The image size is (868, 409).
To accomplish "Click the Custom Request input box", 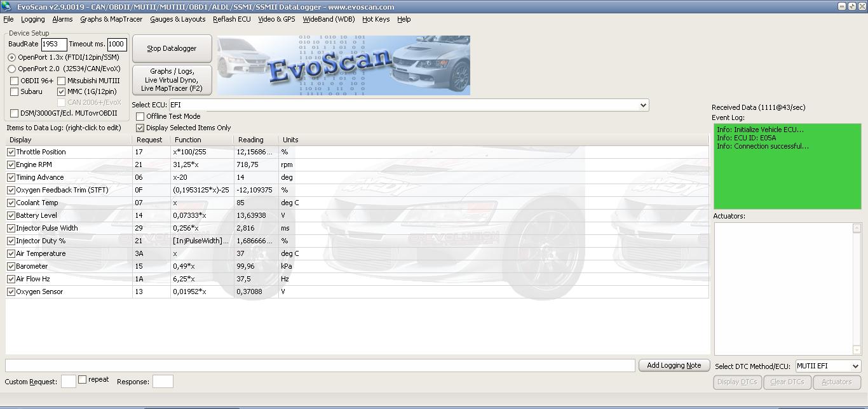I will point(69,382).
